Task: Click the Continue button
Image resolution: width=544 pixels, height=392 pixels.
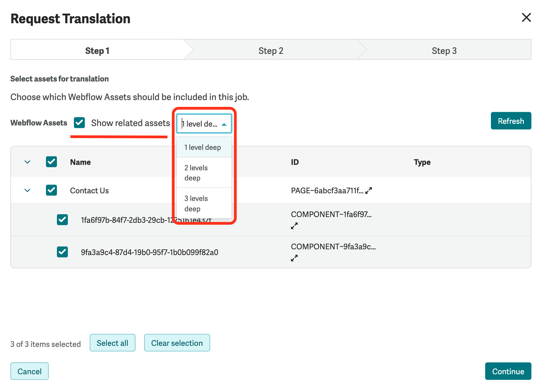Action: click(508, 371)
